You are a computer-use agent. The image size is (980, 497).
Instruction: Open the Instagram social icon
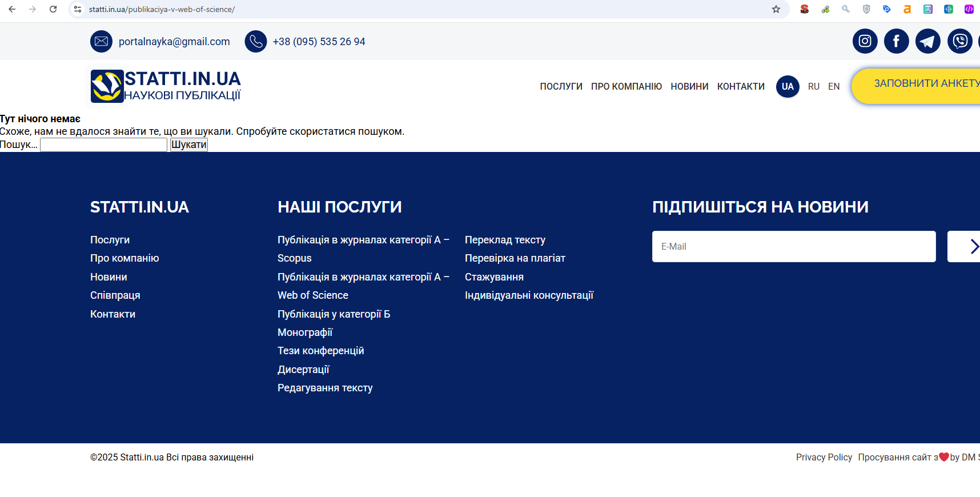coord(865,41)
